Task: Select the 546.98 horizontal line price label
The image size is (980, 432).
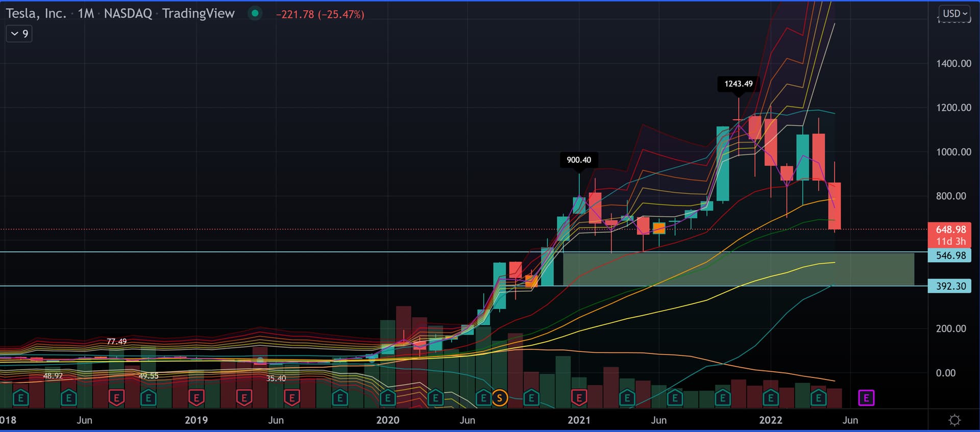Action: (950, 256)
